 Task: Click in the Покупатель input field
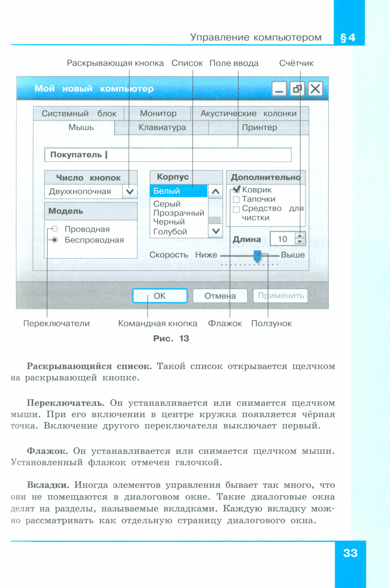pyautogui.click(x=168, y=155)
